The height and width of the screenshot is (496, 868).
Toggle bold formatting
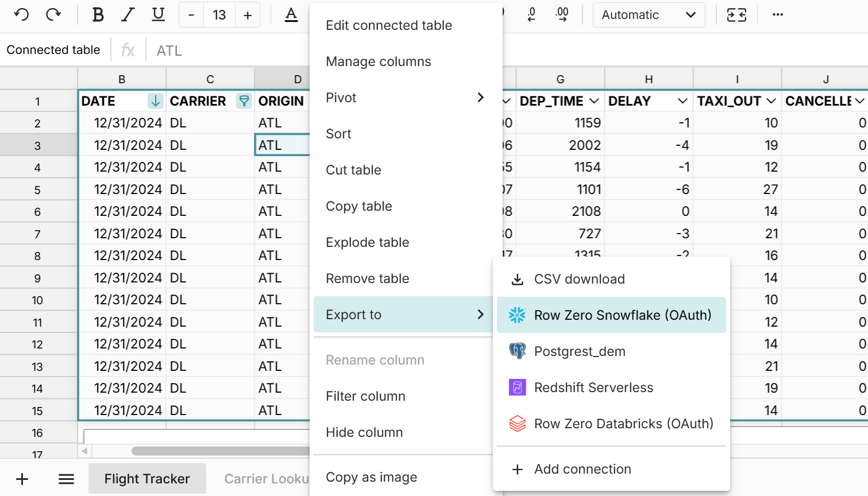(98, 14)
